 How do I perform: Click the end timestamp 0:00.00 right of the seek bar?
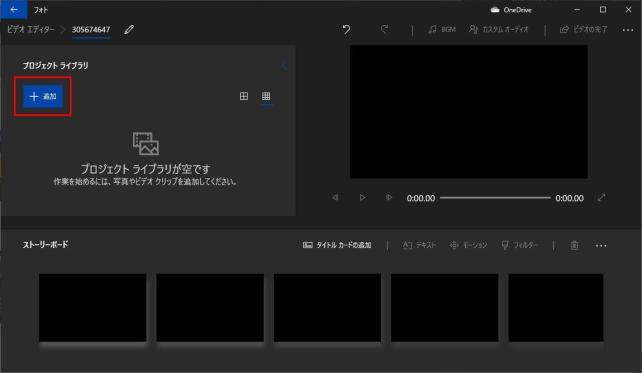click(x=569, y=198)
